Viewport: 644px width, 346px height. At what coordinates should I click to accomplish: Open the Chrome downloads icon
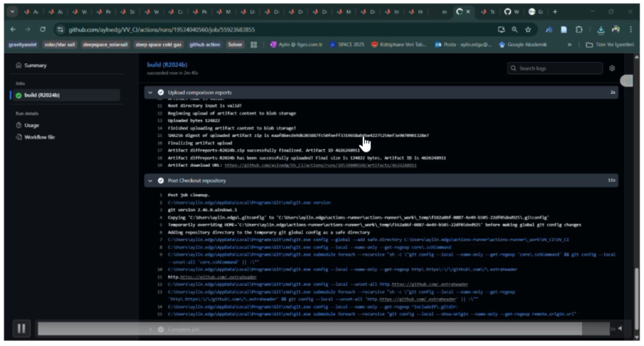[x=600, y=29]
